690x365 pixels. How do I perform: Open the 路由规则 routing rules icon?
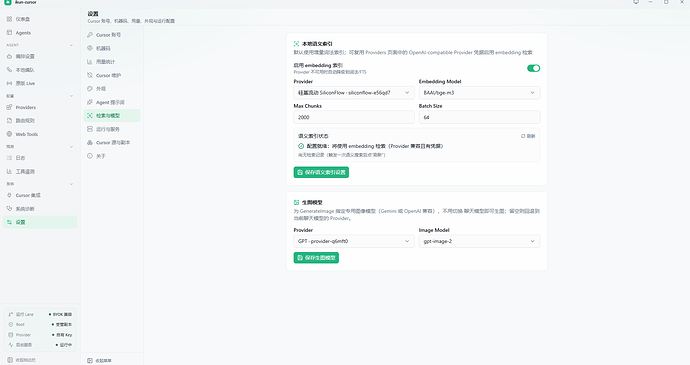[9, 121]
